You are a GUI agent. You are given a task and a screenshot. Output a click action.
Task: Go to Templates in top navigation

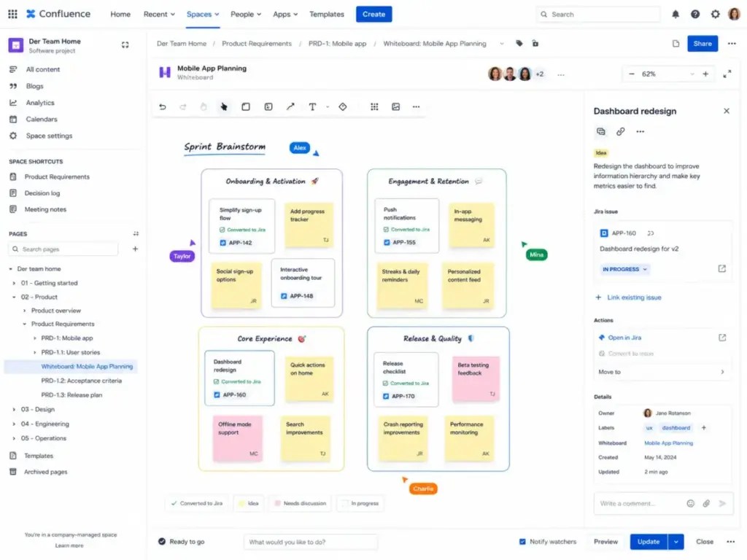coord(327,15)
